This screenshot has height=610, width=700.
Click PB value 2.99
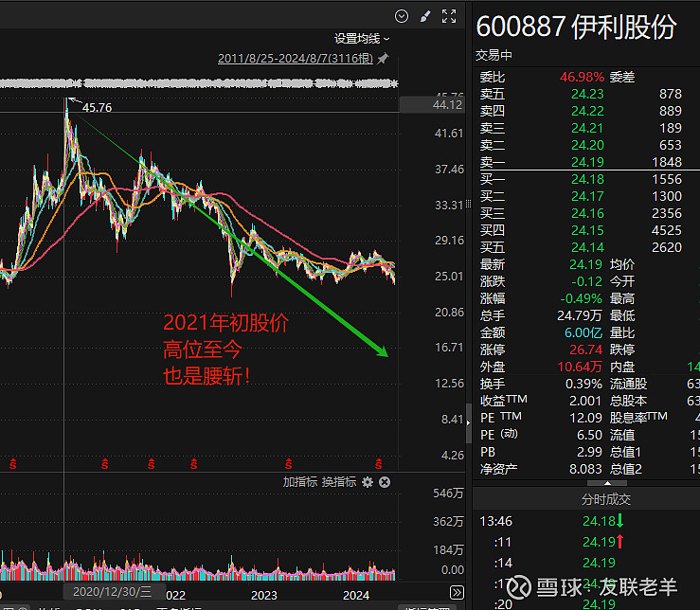(x=589, y=452)
